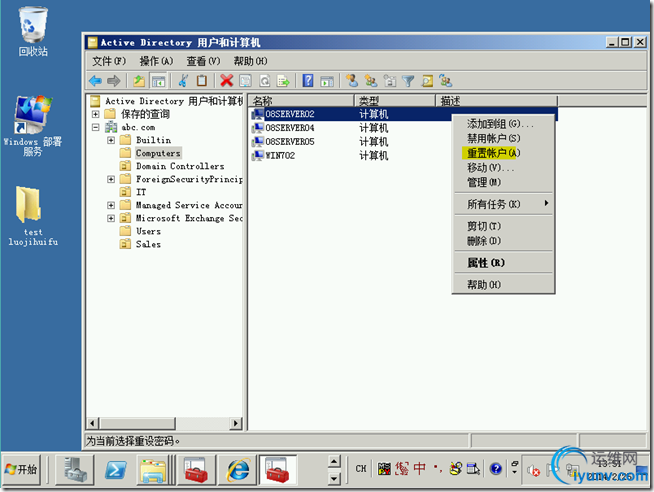Open the 所有任务 submenu
This screenshot has height=492, width=654.
(x=503, y=204)
